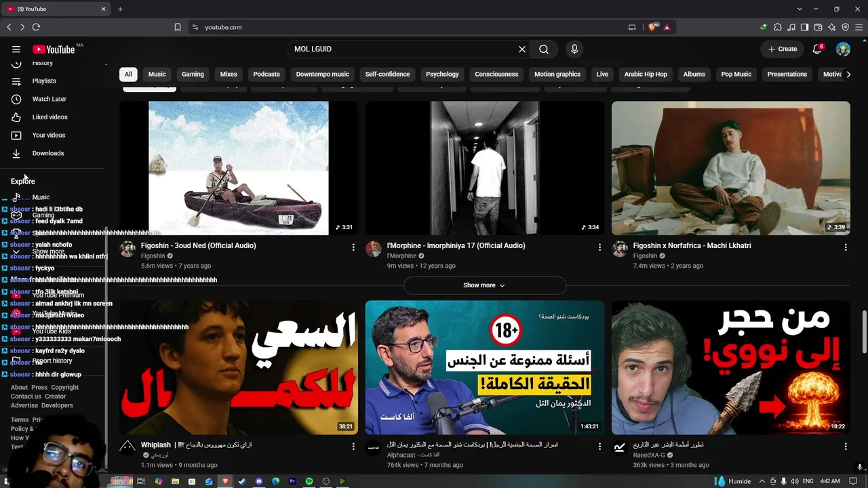Open the taskbar volume control

click(794, 481)
